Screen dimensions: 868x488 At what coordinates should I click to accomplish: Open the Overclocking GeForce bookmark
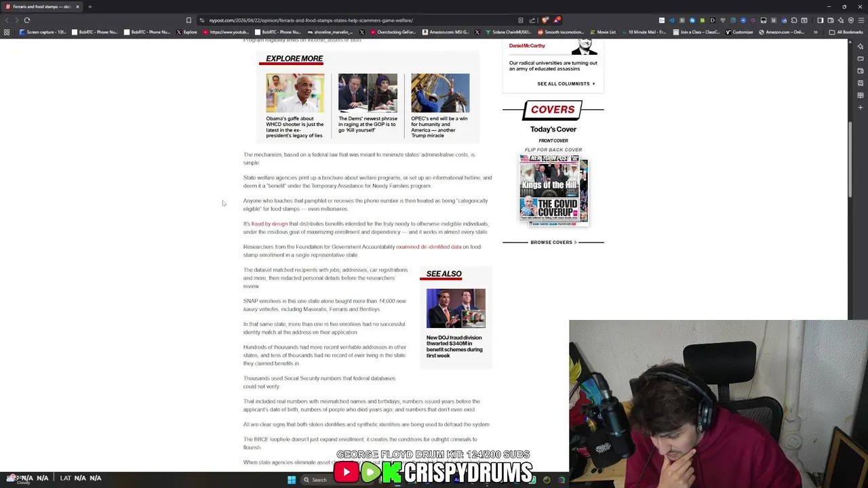click(393, 32)
